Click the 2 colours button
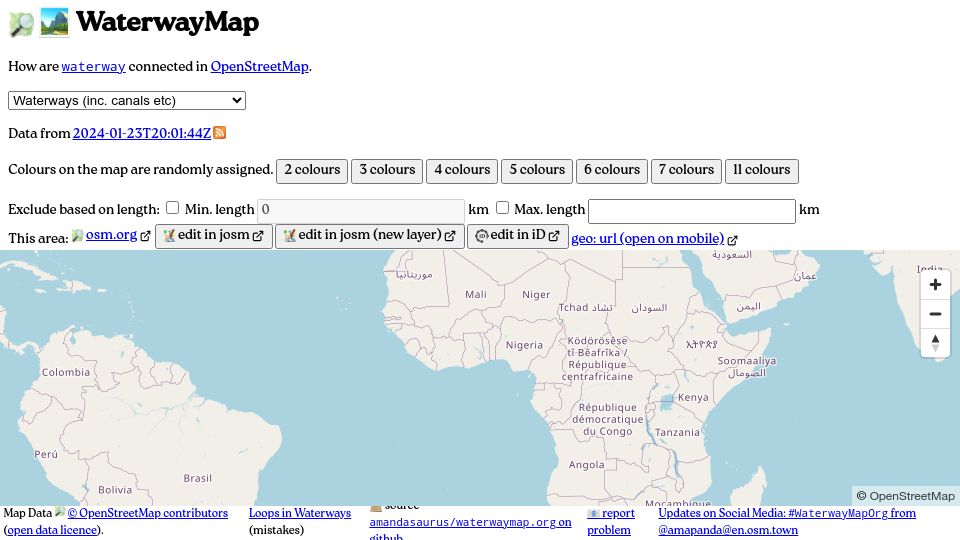 click(312, 171)
